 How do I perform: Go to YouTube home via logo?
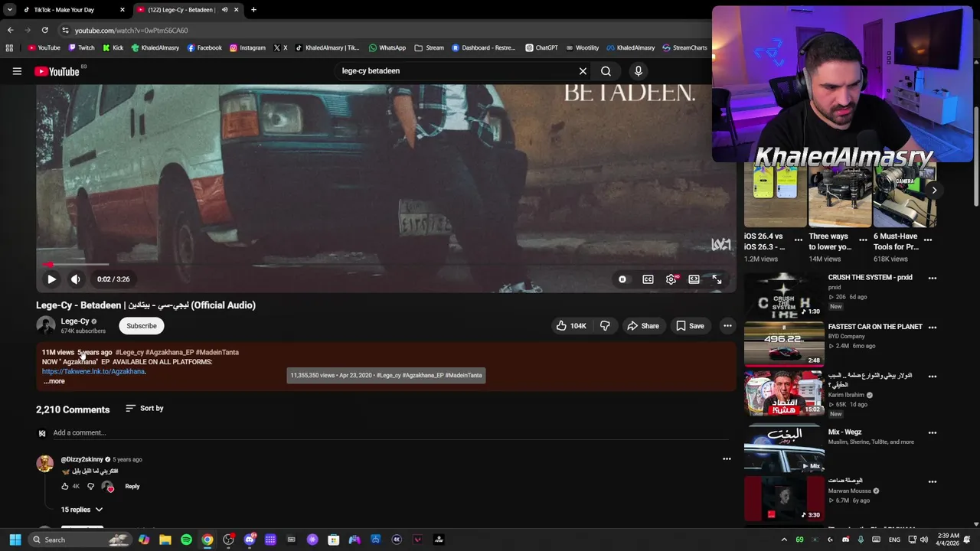click(57, 71)
